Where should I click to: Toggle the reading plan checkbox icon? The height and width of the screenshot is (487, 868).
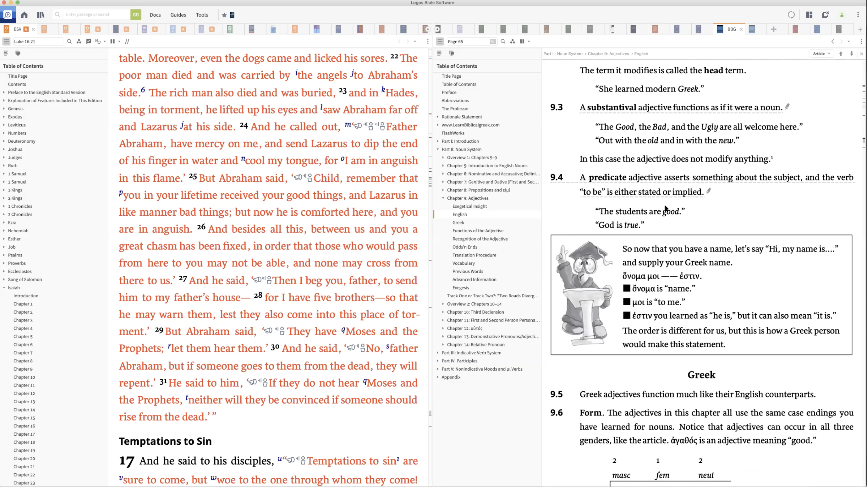pyautogui.click(x=89, y=42)
